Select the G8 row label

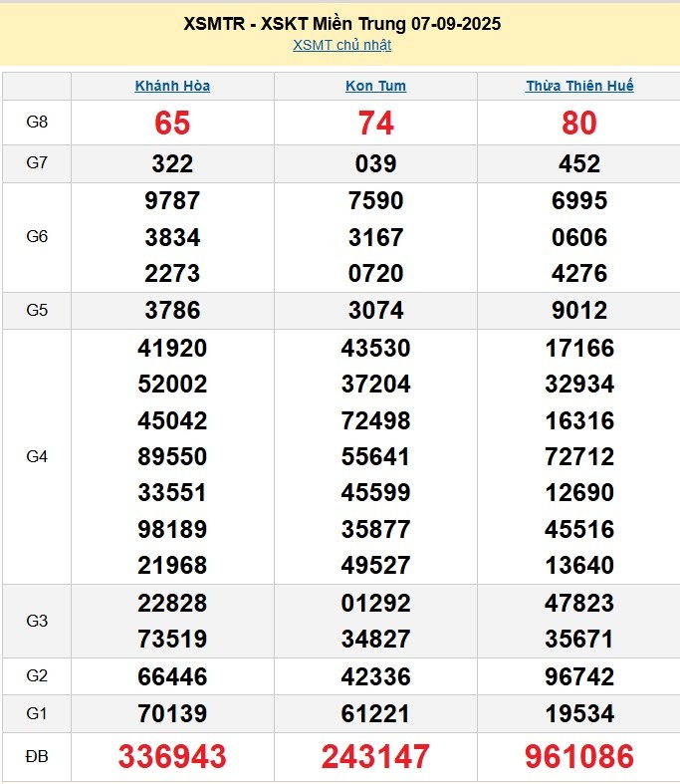click(37, 123)
